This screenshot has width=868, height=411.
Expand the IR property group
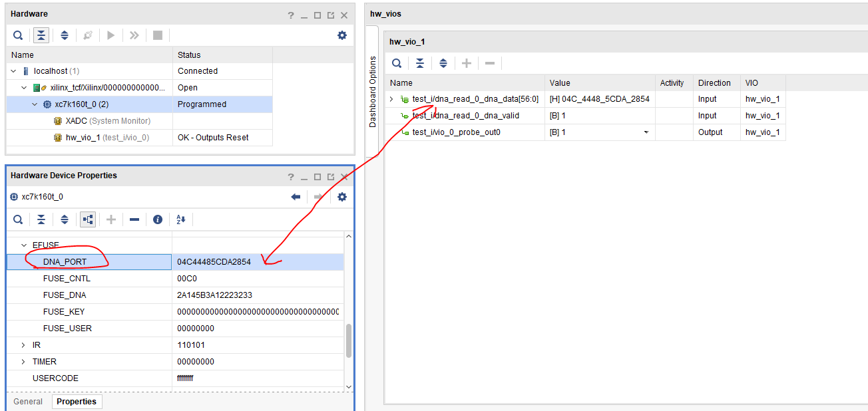(24, 345)
